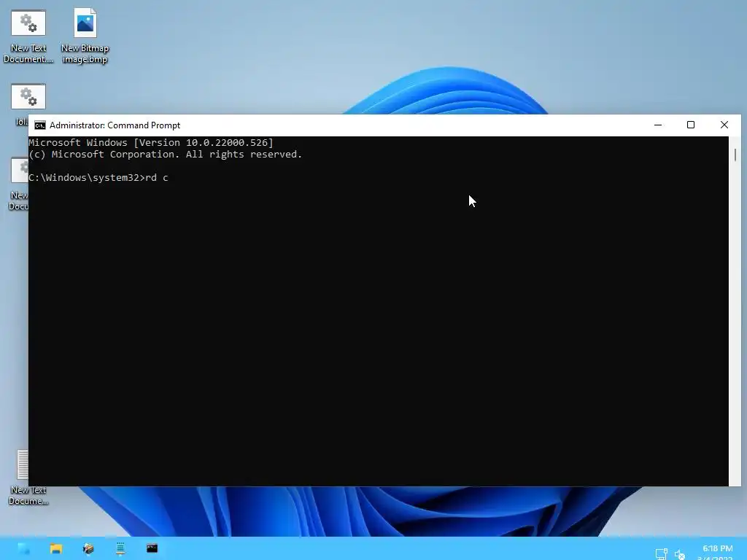Click the 'Microsoft Windows [Version 10.0.22000.526]' line
This screenshot has height=560, width=747.
coord(151,142)
